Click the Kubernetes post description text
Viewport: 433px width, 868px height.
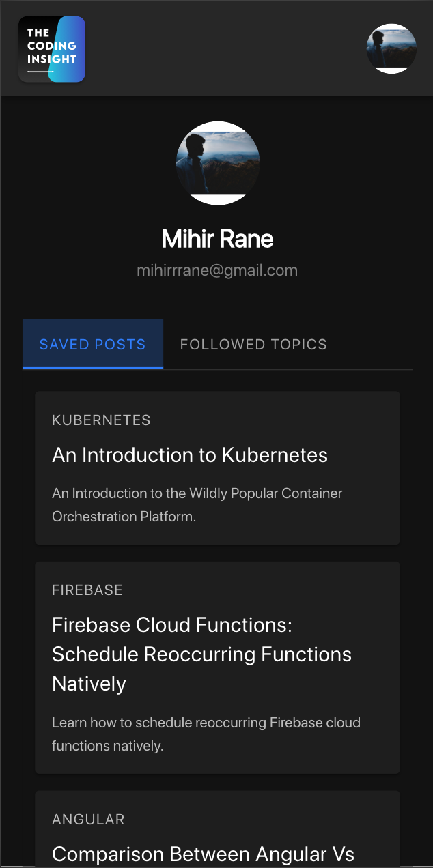coord(197,493)
